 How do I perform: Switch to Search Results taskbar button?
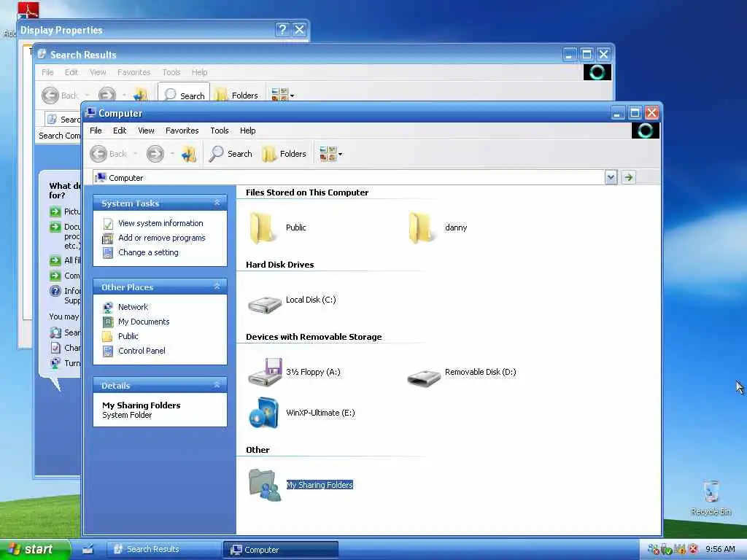163,549
